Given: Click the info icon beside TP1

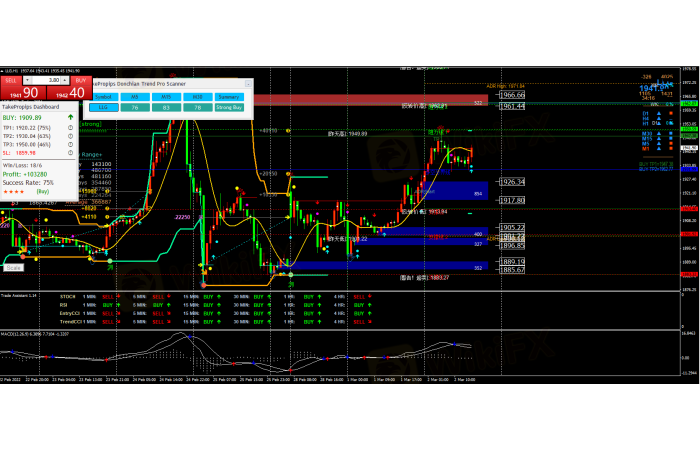Looking at the screenshot, I should 71,128.
